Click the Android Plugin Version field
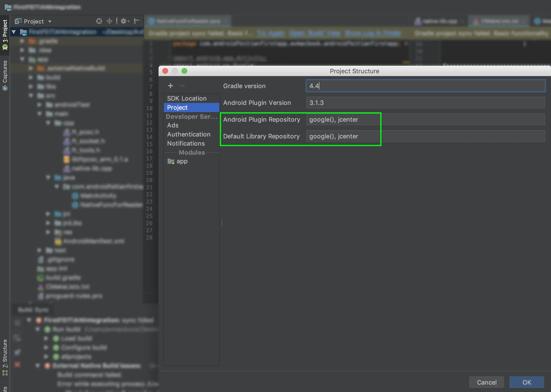Viewport: 551px width, 392px height. 425,103
